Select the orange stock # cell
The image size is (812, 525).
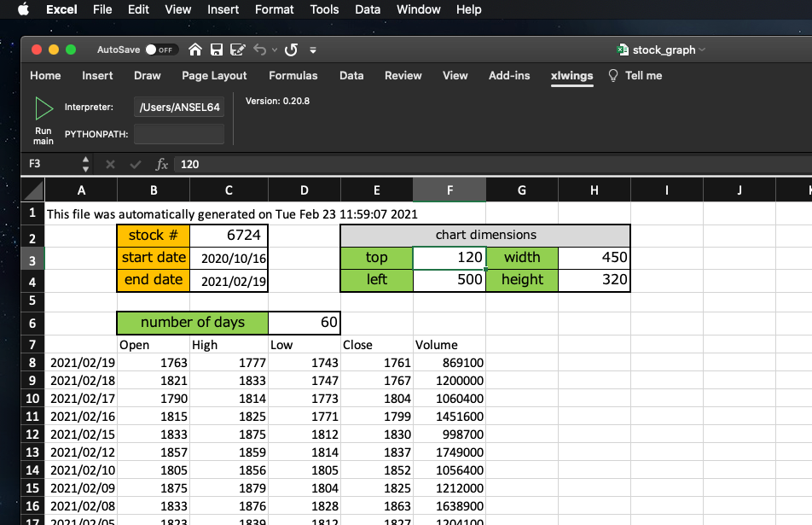[x=154, y=236]
